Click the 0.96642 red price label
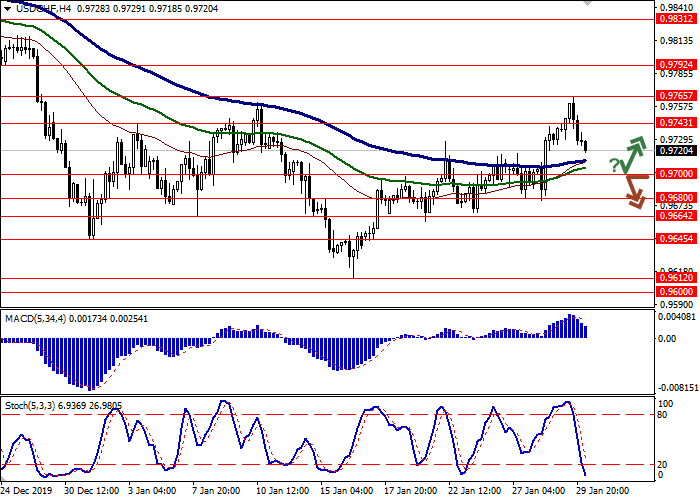 tap(673, 215)
